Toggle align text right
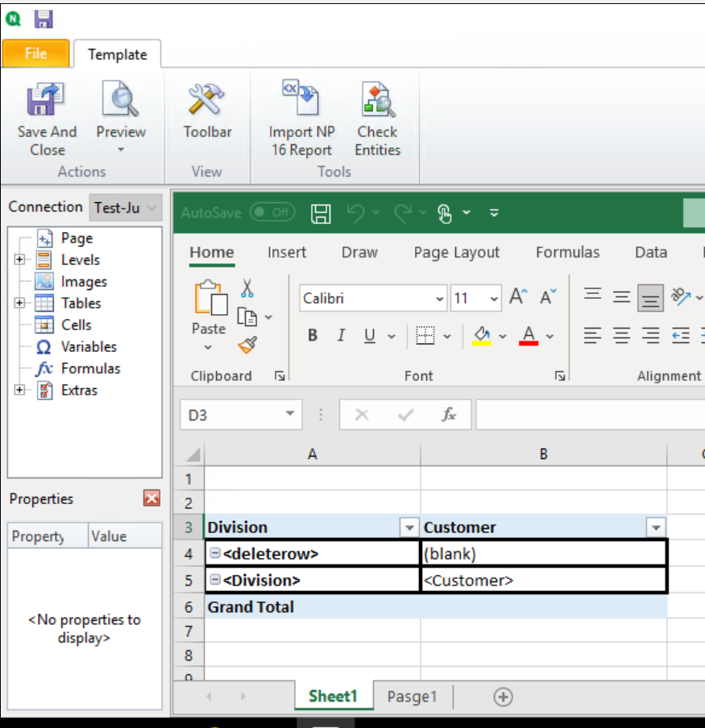705x728 pixels. pos(650,335)
